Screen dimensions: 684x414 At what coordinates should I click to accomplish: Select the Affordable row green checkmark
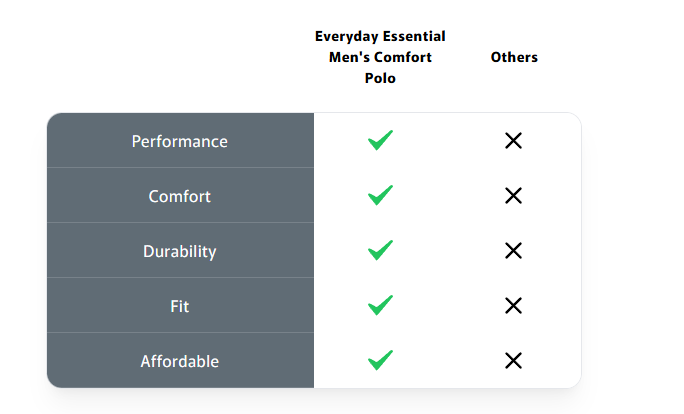coord(380,360)
